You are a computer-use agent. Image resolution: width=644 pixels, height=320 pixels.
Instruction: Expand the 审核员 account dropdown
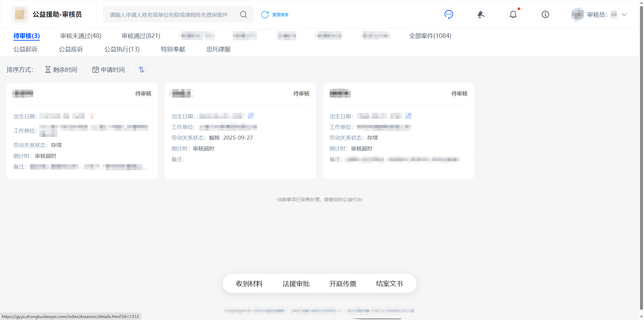624,14
